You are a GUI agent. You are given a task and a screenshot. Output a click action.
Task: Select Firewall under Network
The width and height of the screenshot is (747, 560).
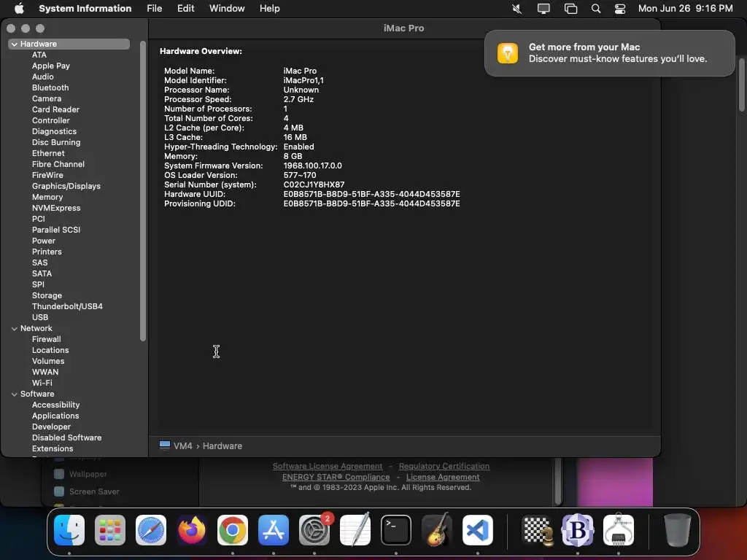46,340
